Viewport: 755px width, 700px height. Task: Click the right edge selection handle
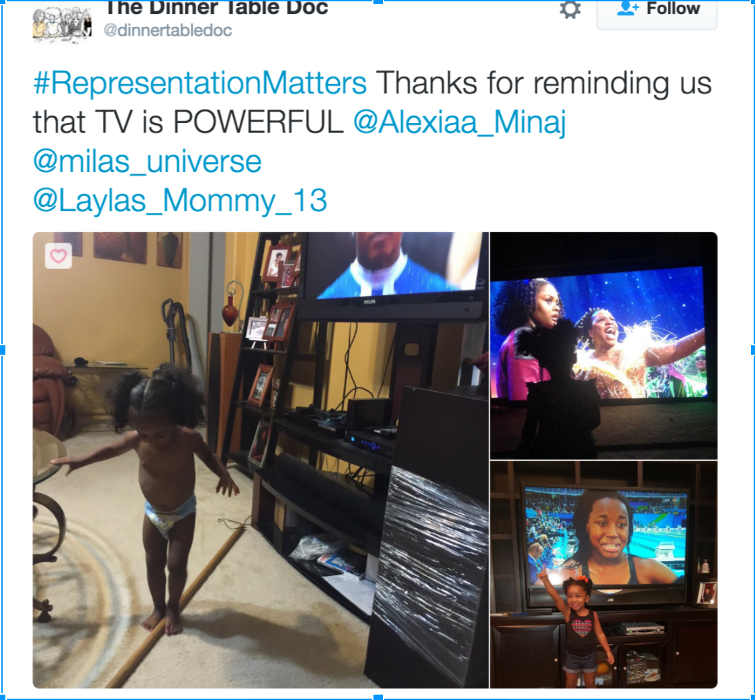(x=752, y=350)
